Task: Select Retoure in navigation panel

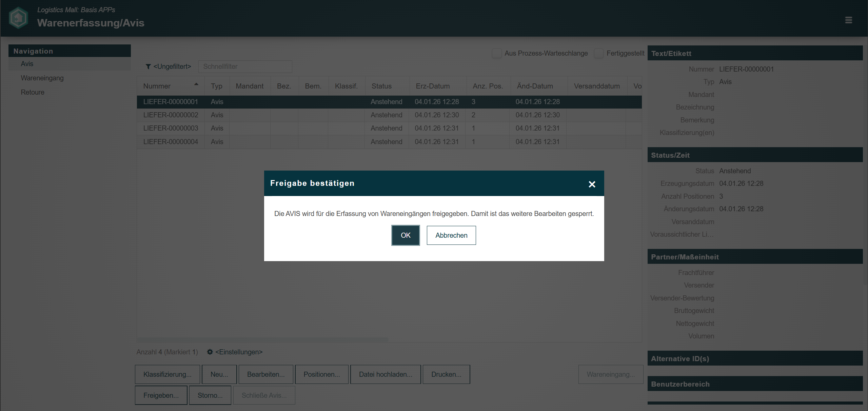Action: pos(33,92)
